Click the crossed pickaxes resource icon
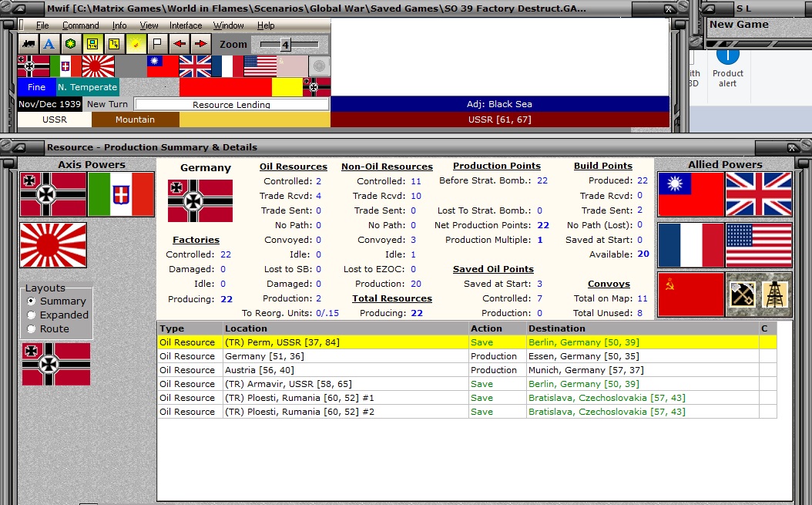This screenshot has width=812, height=505. [742, 295]
